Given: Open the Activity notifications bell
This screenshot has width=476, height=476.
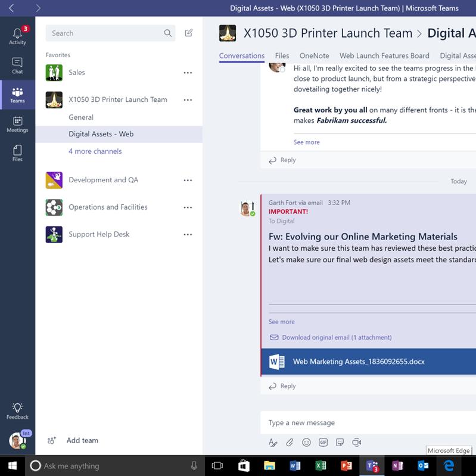Looking at the screenshot, I should 17,36.
